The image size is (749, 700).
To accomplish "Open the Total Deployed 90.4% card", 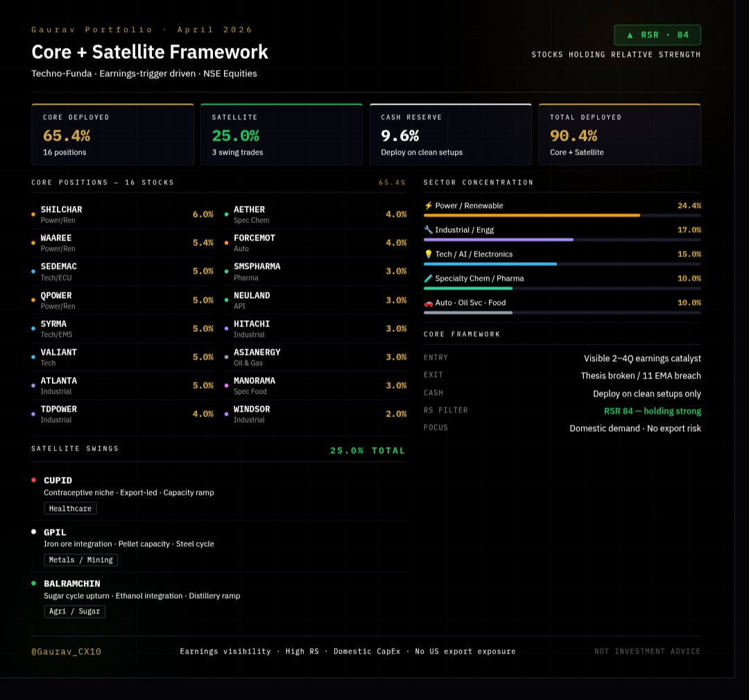I will pyautogui.click(x=619, y=134).
